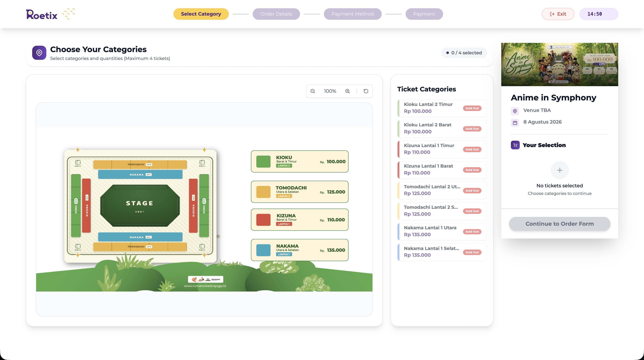Click the upper TOMODACHI LT2 yellow section
This screenshot has width=644, height=360.
pyautogui.click(x=140, y=165)
